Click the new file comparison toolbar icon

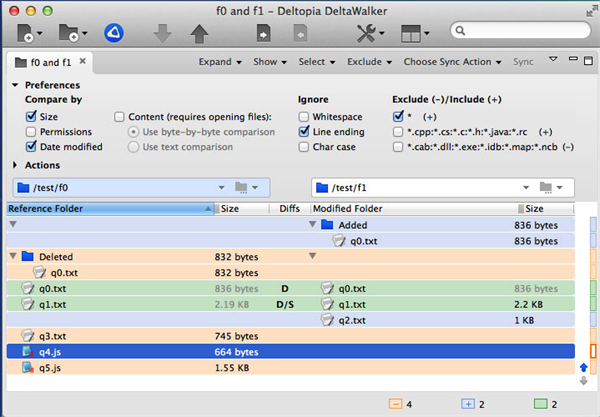[x=26, y=33]
